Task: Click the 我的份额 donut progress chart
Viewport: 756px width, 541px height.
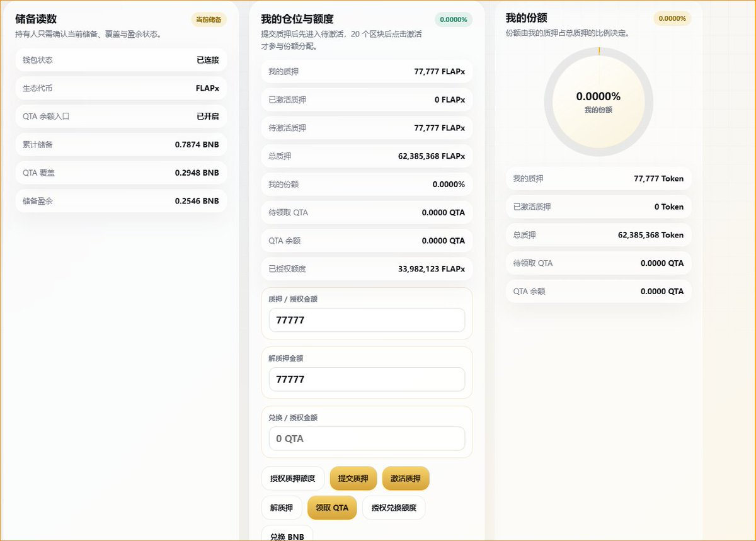Action: pos(598,101)
